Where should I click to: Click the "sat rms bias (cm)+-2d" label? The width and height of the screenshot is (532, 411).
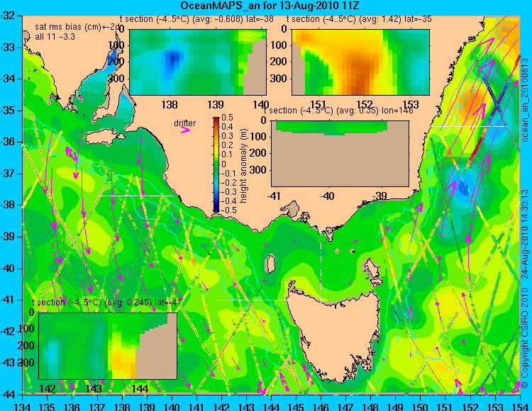pos(78,27)
